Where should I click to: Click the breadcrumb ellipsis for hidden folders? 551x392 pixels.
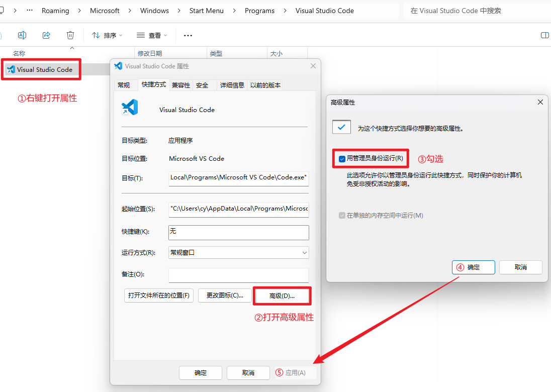(30, 11)
